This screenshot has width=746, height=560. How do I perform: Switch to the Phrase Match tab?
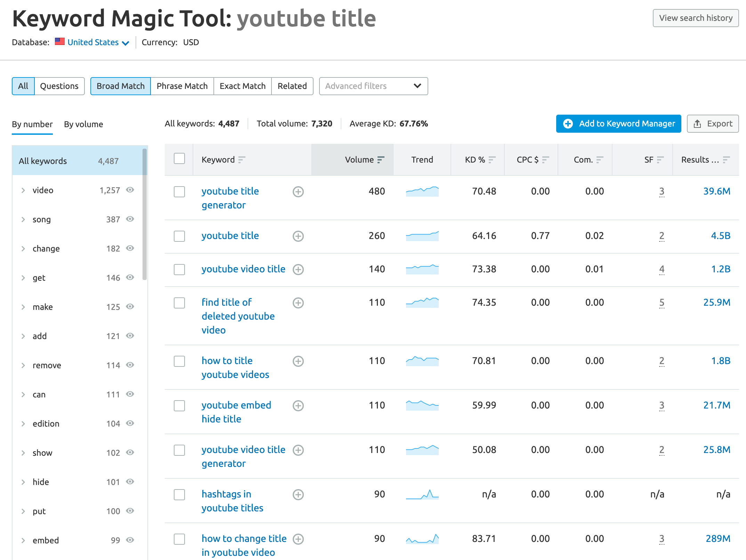click(x=182, y=86)
